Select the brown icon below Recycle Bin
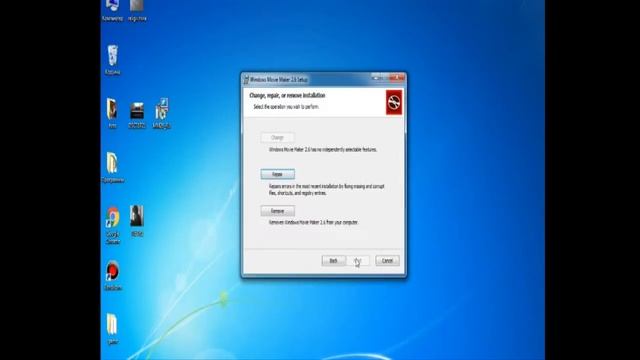Image resolution: width=640 pixels, height=360 pixels. click(112, 113)
